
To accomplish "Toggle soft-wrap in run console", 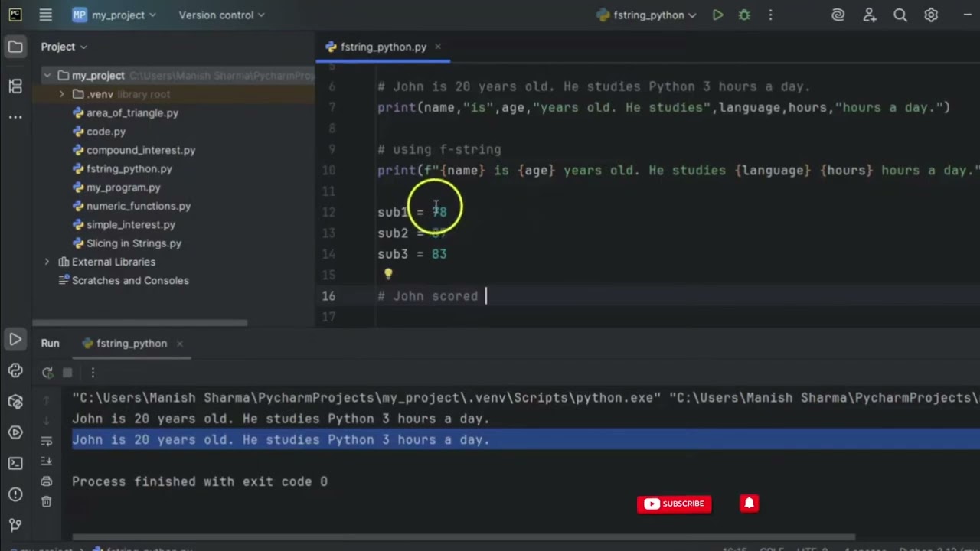I will (x=47, y=441).
